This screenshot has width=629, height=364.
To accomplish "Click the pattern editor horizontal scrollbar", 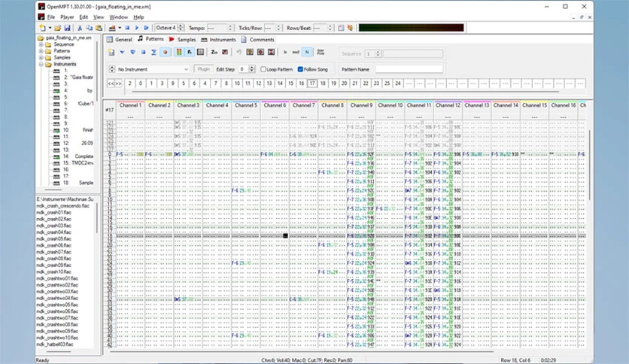I will pos(302,351).
